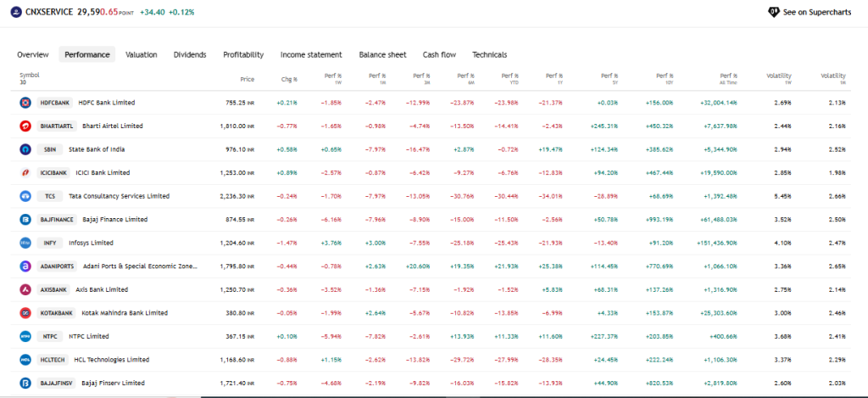Viewport: 868px width, 398px height.
Task: Sort by the Chg % column header
Action: click(289, 79)
